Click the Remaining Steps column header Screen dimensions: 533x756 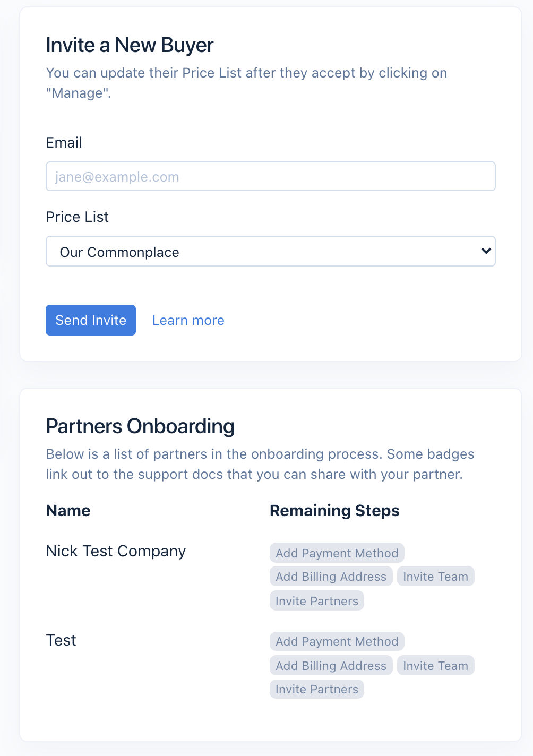[x=334, y=511]
